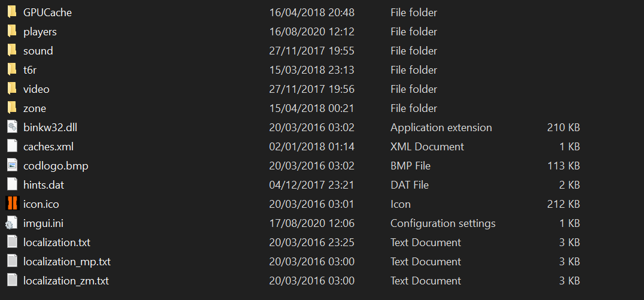Select the localization_mp.txt file name

[67, 262]
